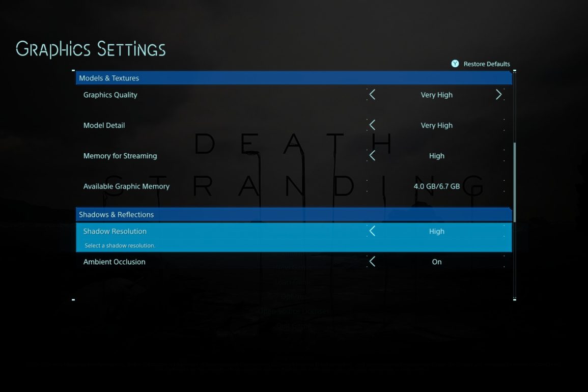This screenshot has height=392, width=588.
Task: Click the Available Graphic Memory label
Action: click(x=126, y=186)
